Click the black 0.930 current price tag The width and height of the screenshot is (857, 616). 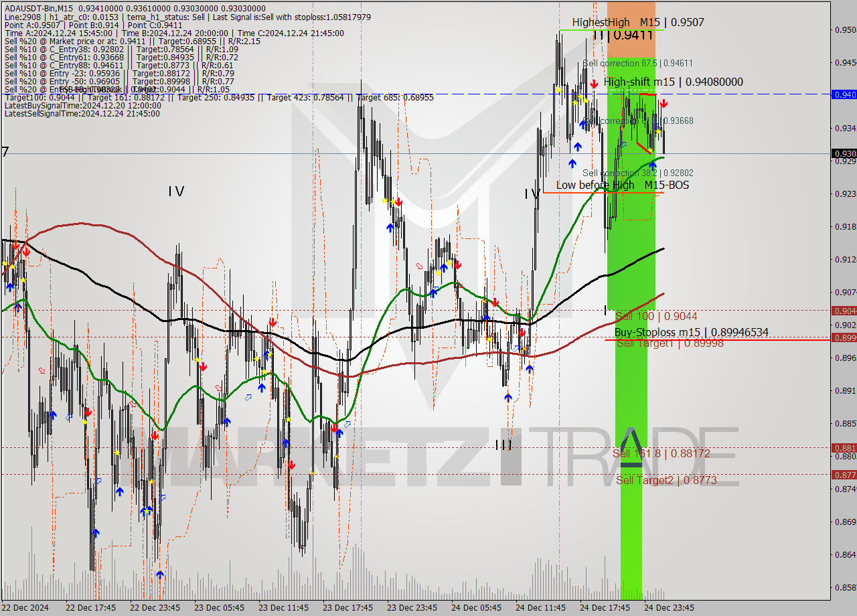[844, 153]
